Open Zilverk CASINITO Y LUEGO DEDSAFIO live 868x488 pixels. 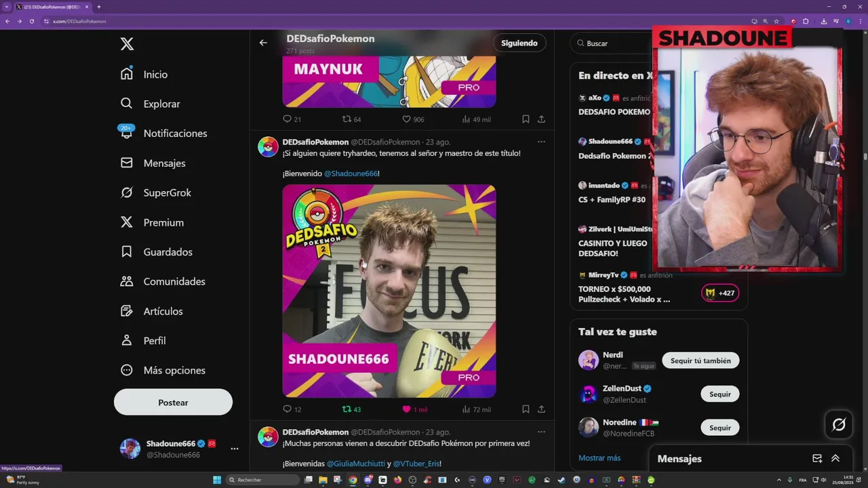(x=614, y=241)
